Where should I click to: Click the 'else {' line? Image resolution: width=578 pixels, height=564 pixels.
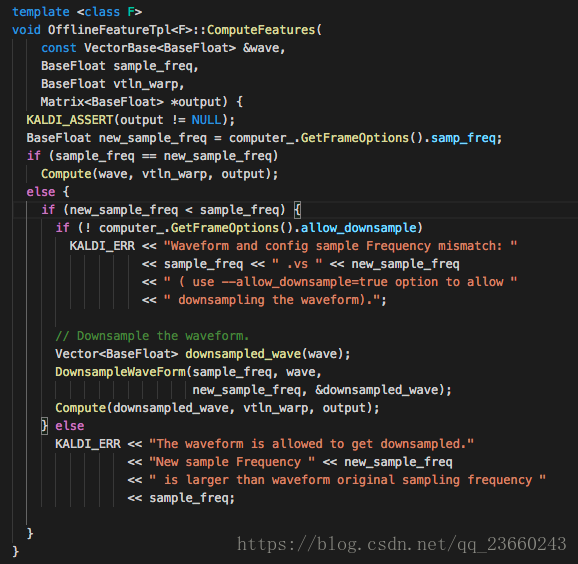[48, 192]
